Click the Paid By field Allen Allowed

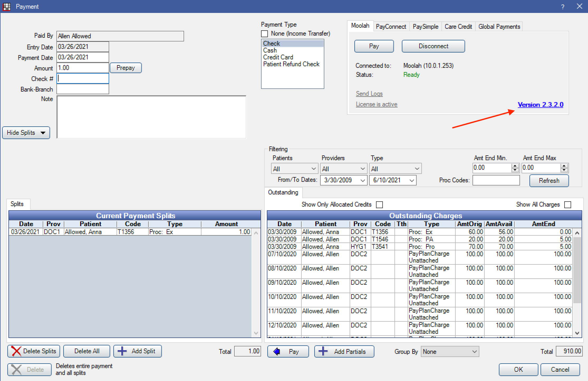coord(120,36)
